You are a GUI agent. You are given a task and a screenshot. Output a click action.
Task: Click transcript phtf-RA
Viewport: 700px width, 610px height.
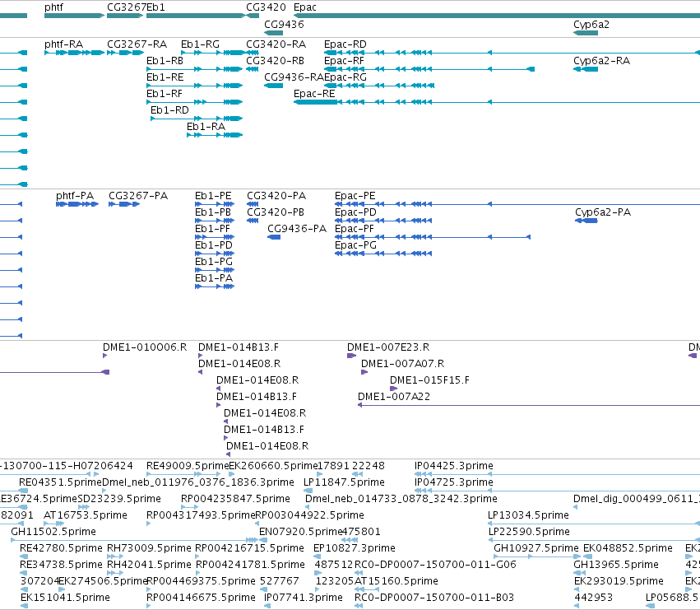[x=75, y=53]
